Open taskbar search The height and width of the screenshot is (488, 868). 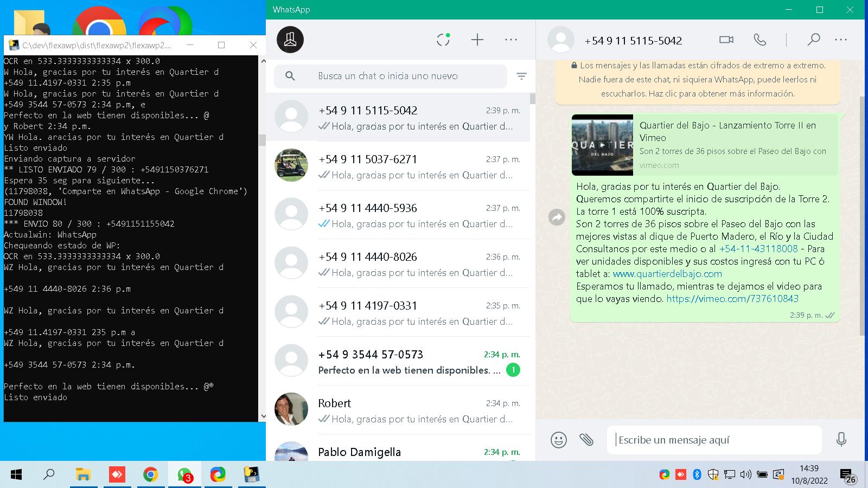coord(49,475)
